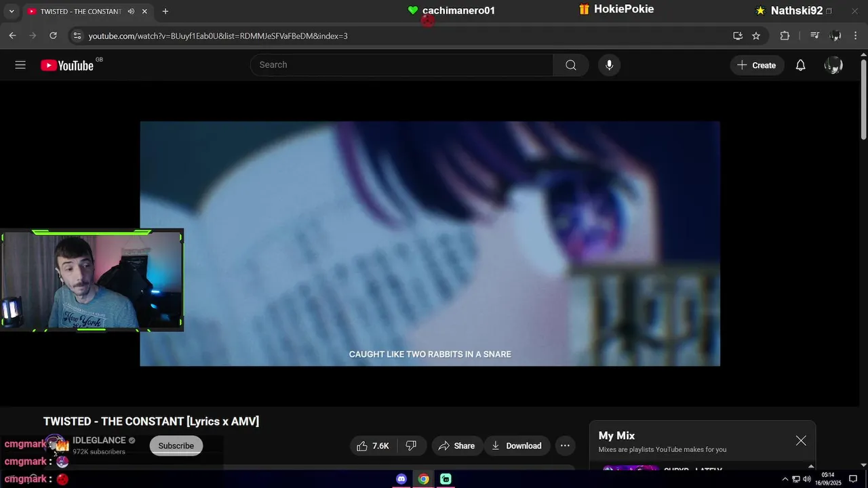Open the IDLEGLANCE channel name link
The height and width of the screenshot is (488, 868).
[x=100, y=441]
